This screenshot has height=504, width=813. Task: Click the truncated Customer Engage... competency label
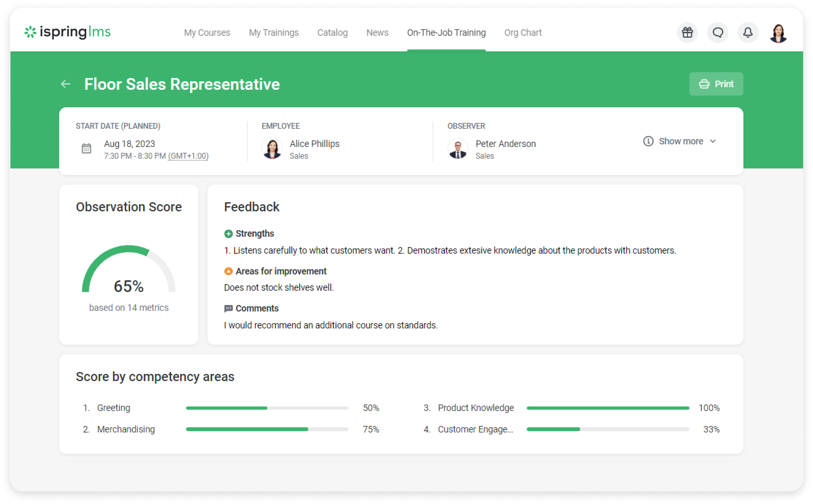[x=475, y=429]
